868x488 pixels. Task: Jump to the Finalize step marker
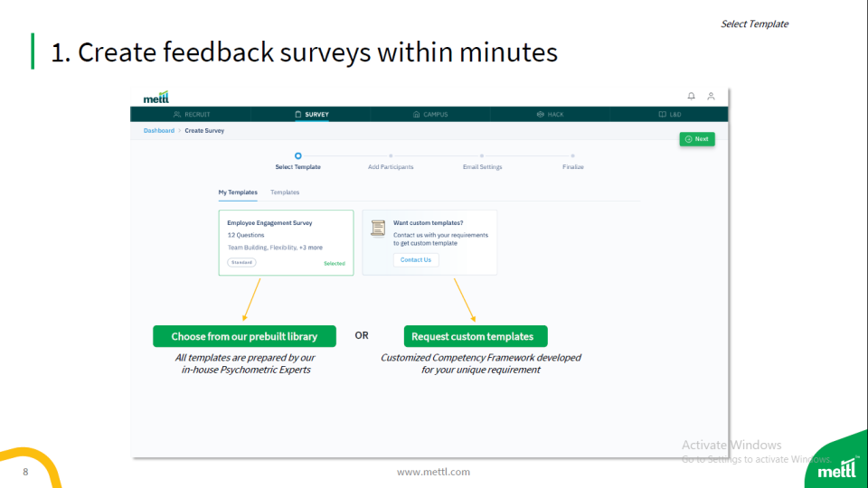click(572, 156)
